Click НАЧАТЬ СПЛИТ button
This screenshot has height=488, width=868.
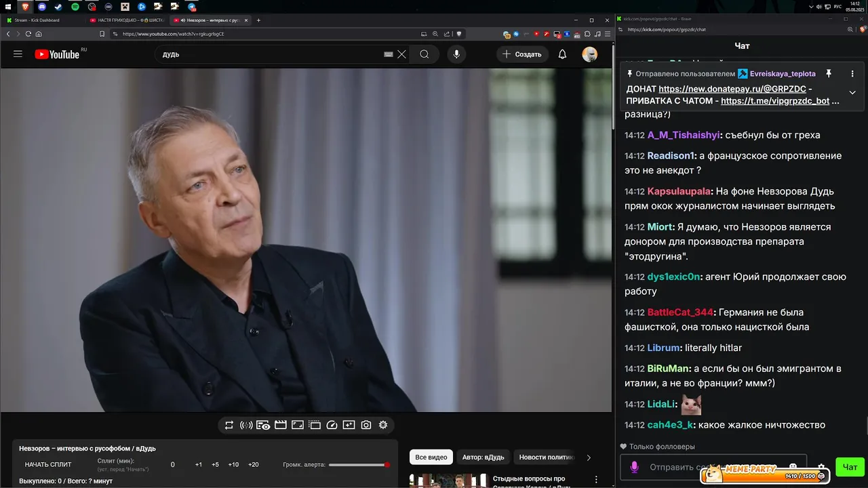(48, 465)
